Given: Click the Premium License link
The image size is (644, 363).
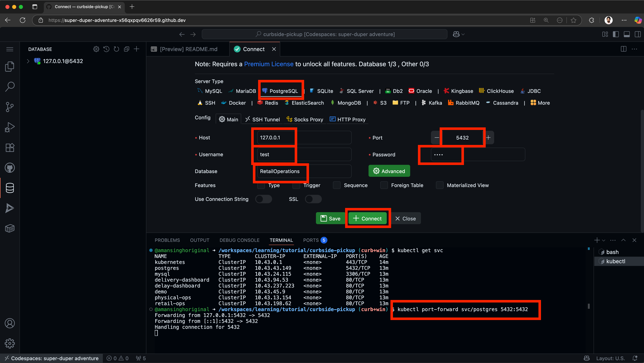Looking at the screenshot, I should point(269,64).
